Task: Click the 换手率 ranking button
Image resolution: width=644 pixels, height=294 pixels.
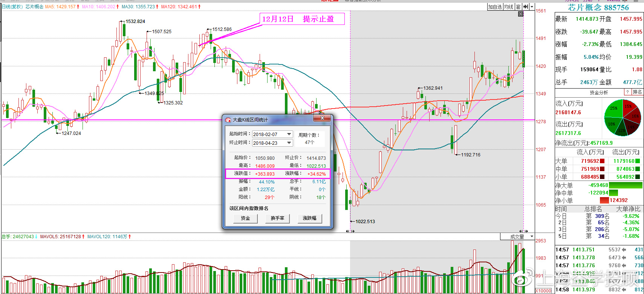Action: pyautogui.click(x=277, y=218)
